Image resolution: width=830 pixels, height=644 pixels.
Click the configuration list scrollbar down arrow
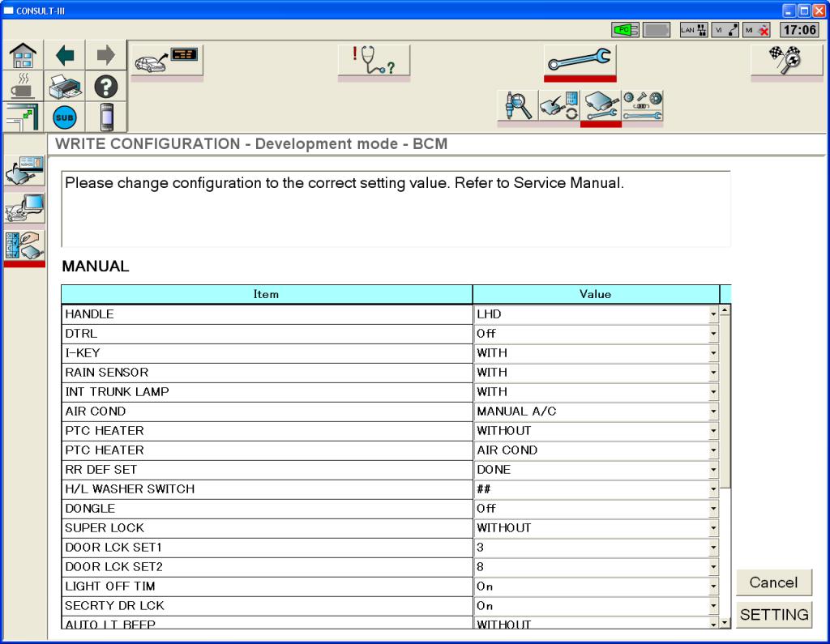pos(725,623)
